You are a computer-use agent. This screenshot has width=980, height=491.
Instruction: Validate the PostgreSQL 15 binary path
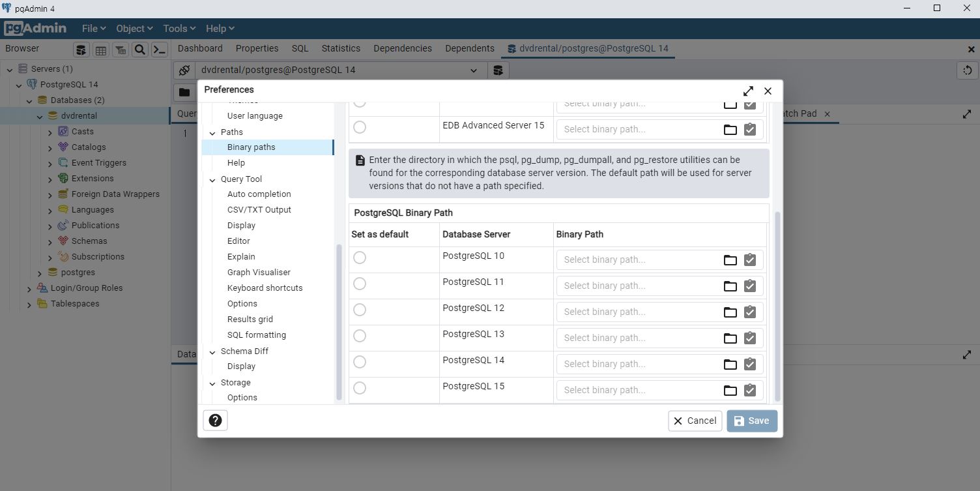point(750,391)
